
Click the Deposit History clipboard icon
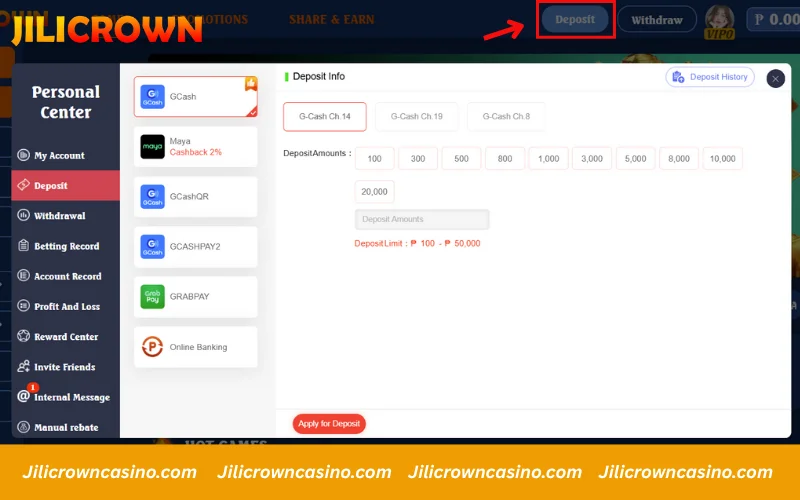click(x=678, y=77)
